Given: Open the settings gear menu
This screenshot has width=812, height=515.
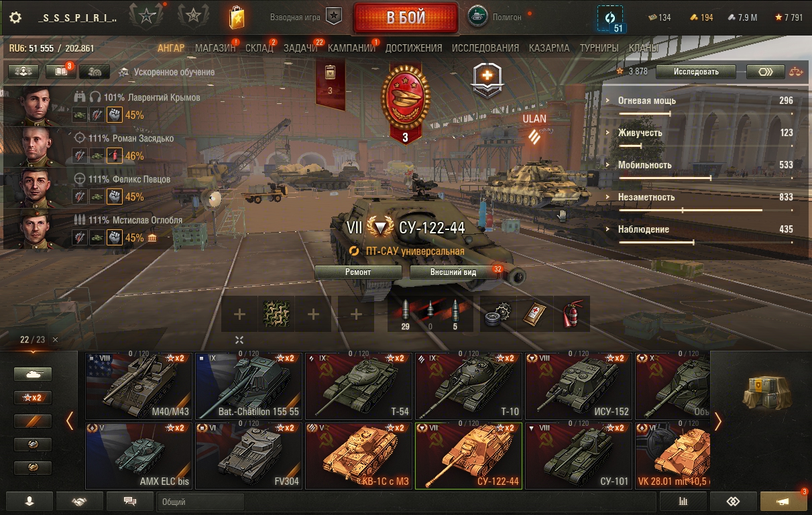Looking at the screenshot, I should coord(15,18).
